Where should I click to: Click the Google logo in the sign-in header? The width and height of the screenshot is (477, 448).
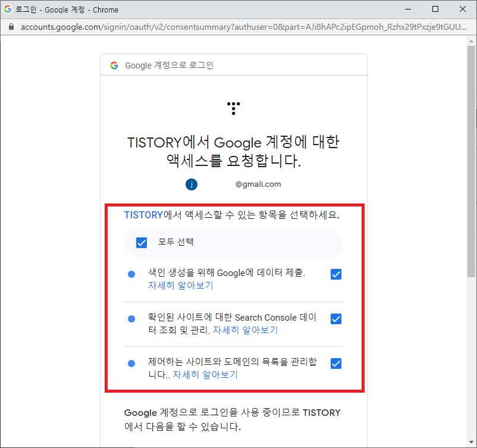[x=114, y=65]
